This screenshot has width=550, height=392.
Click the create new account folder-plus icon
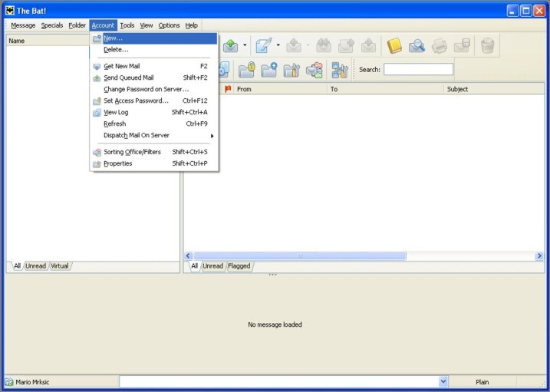point(269,69)
